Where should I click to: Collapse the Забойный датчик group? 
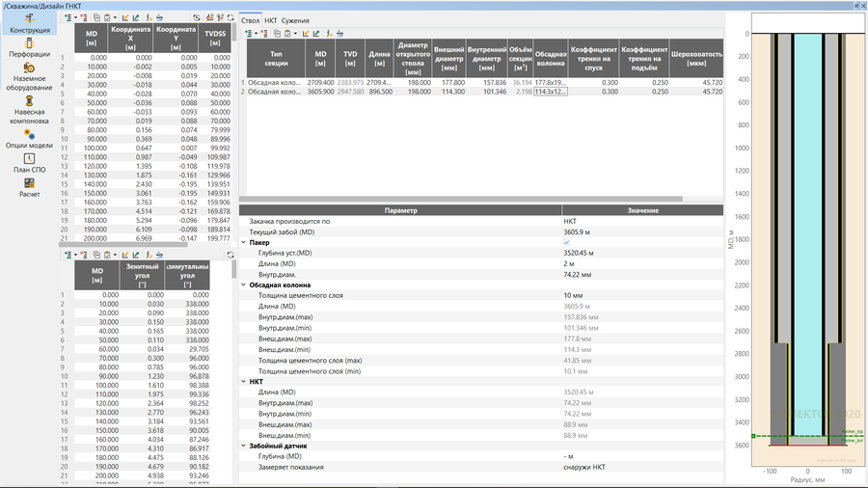[243, 447]
